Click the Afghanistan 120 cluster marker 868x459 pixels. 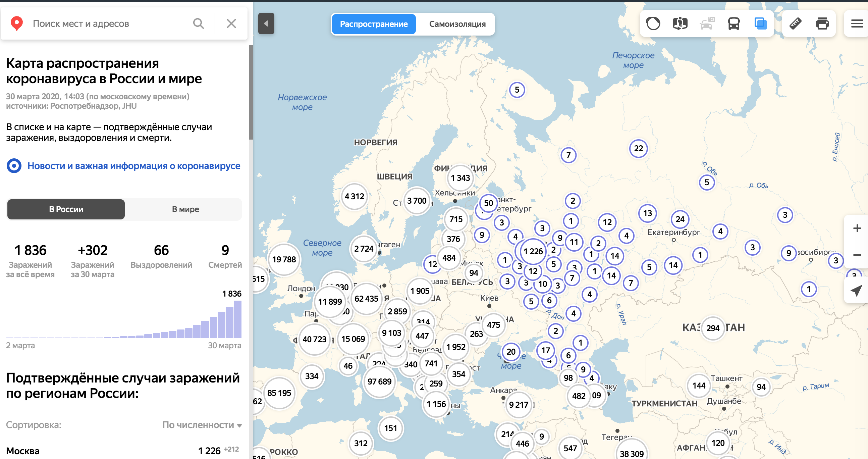718,443
